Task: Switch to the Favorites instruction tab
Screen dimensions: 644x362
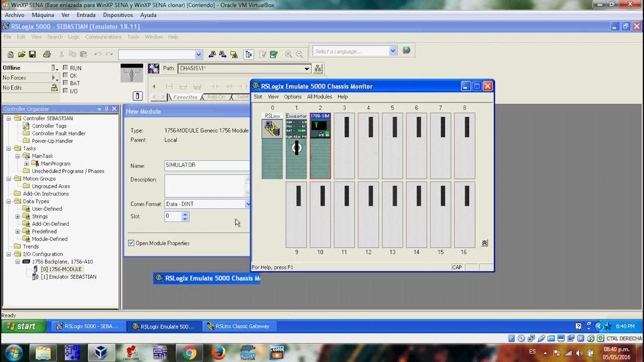Action: 185,97
